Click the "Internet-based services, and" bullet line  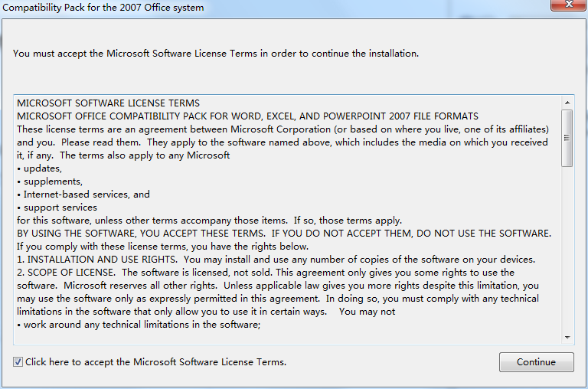pos(86,194)
